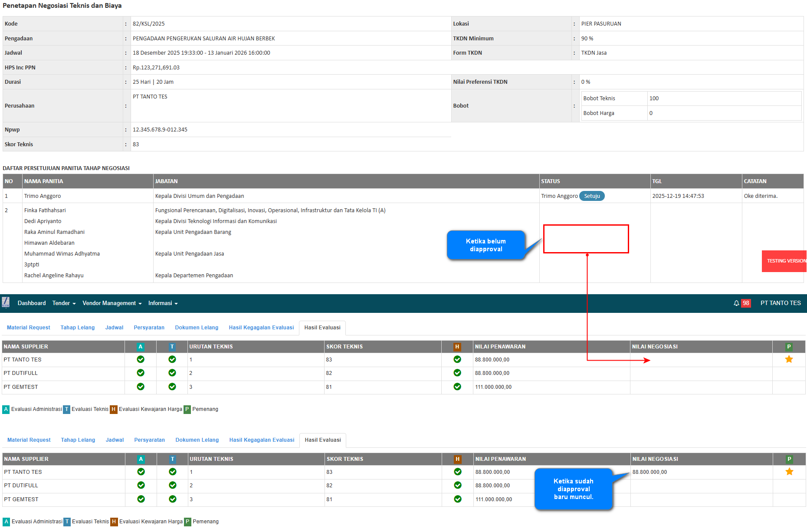Click the app logo beside Dashboard
Image resolution: width=807 pixels, height=532 pixels.
(x=6, y=302)
